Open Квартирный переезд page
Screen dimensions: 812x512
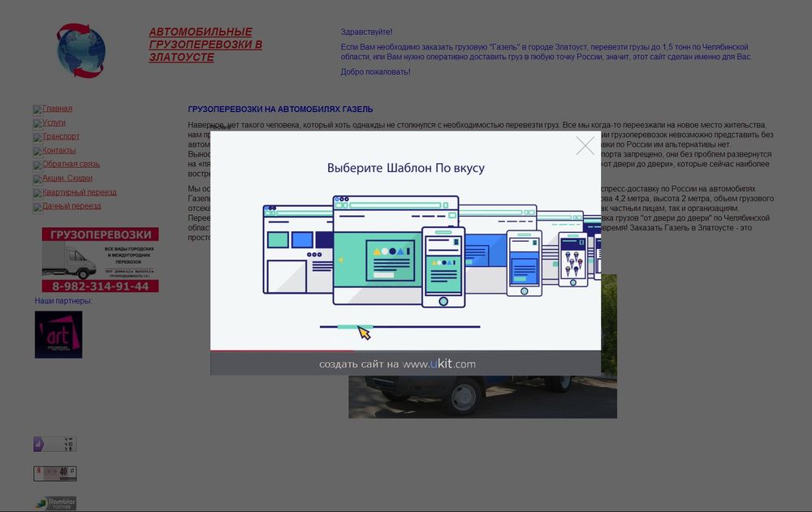pos(80,192)
